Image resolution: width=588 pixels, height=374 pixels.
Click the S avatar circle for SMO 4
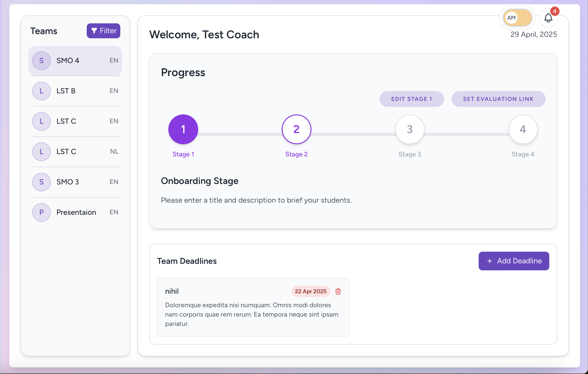click(41, 60)
